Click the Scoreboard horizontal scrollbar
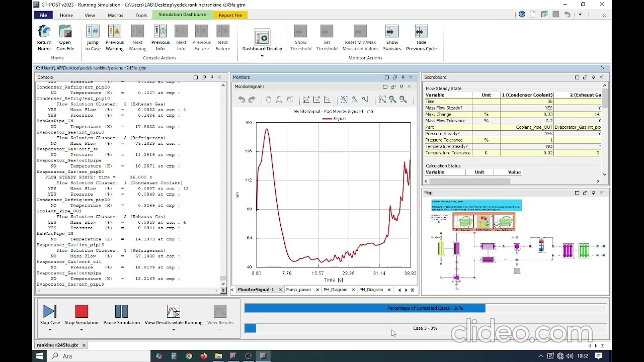This screenshot has width=644, height=362. tap(512, 181)
